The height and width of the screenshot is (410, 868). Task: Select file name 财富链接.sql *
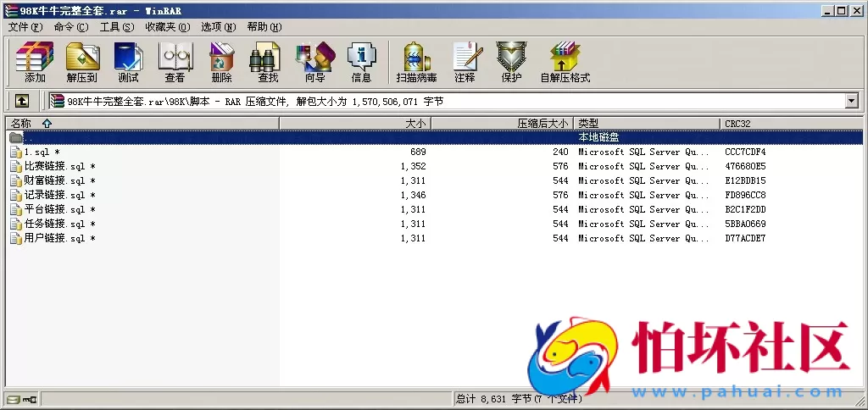(60, 181)
